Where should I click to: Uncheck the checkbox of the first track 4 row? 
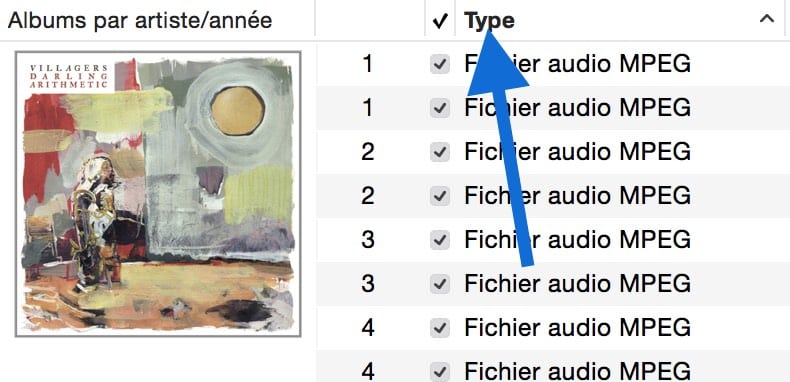[440, 328]
